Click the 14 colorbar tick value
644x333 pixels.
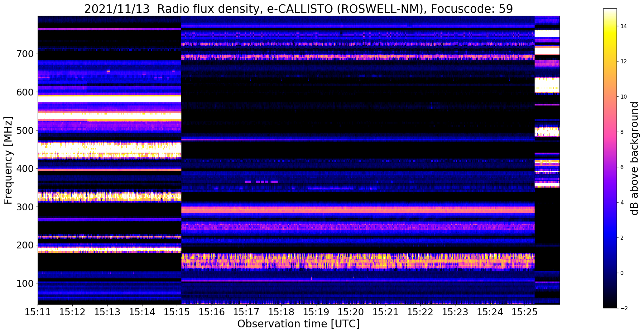(624, 26)
